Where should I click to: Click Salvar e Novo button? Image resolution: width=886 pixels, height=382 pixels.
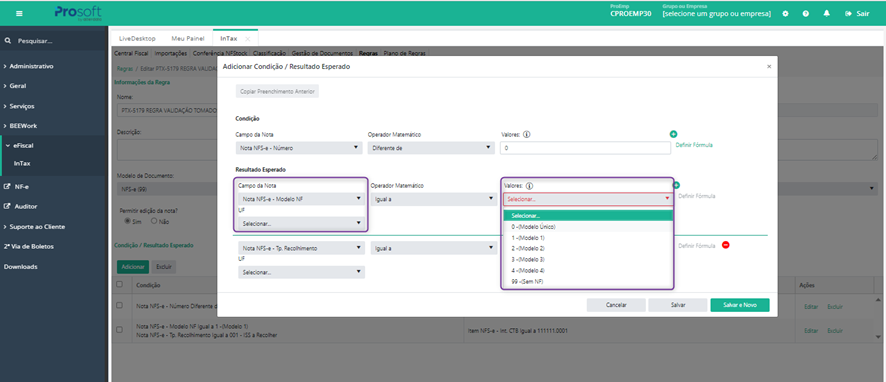tap(740, 305)
